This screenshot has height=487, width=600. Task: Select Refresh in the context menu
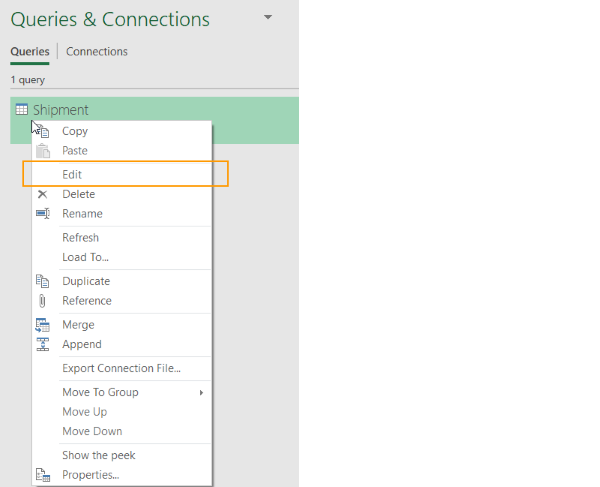(80, 238)
